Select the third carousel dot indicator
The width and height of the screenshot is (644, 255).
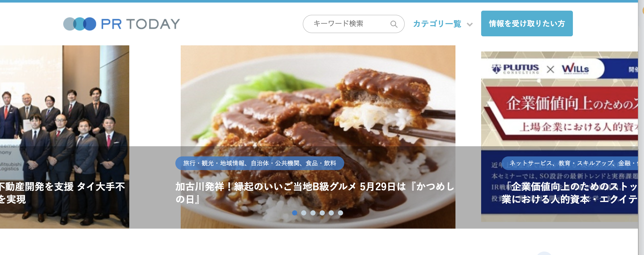313,213
